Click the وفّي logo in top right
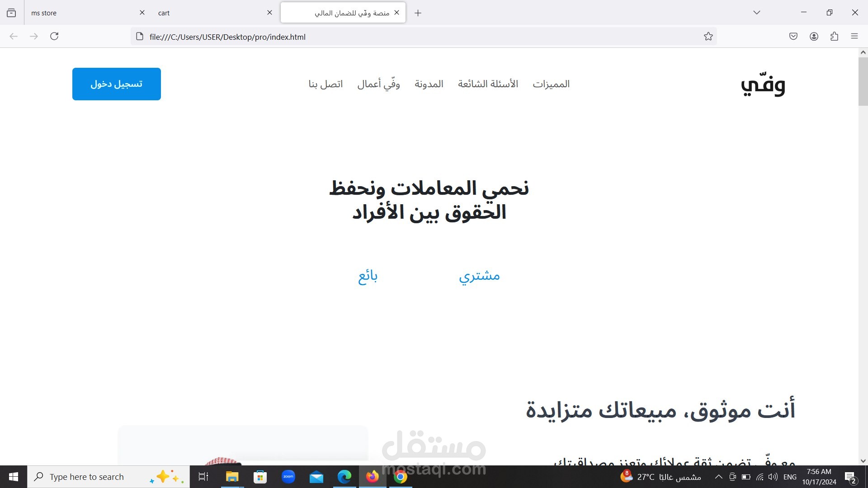The image size is (868, 488). [763, 84]
